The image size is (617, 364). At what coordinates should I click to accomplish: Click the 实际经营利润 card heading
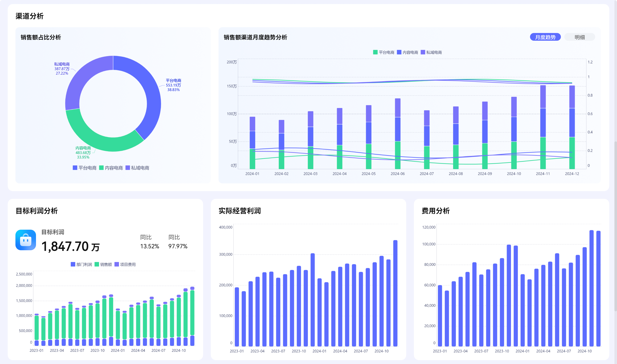coord(240,211)
